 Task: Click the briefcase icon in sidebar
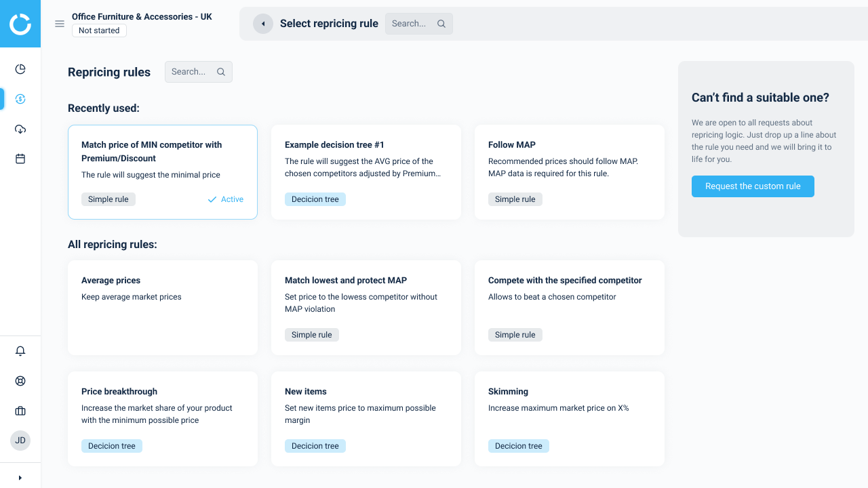20,411
